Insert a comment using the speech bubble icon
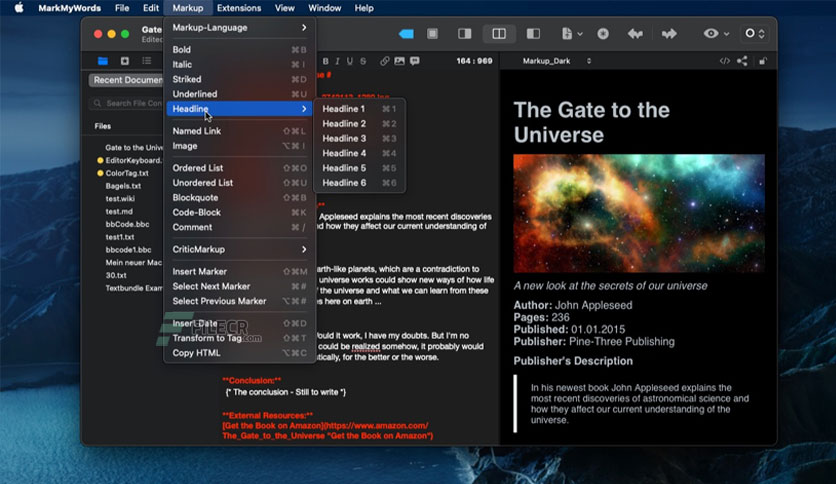Viewport: 836px width, 484px height. pyautogui.click(x=414, y=61)
